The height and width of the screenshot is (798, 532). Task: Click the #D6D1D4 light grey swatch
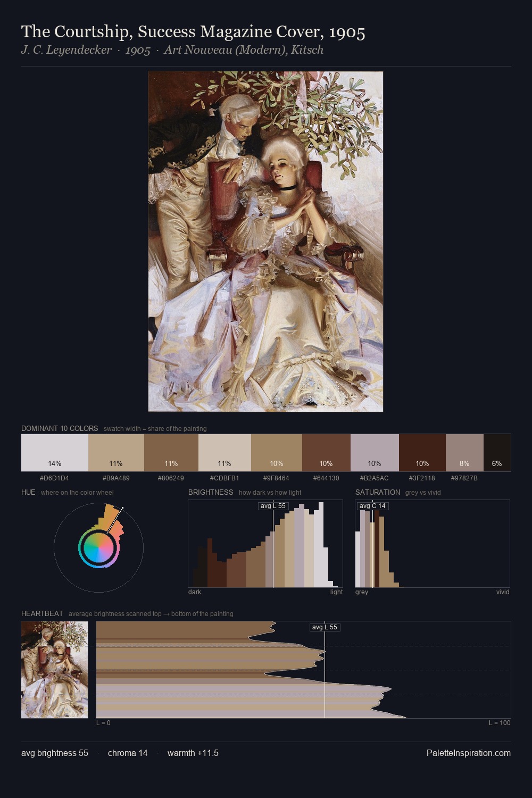point(55,453)
